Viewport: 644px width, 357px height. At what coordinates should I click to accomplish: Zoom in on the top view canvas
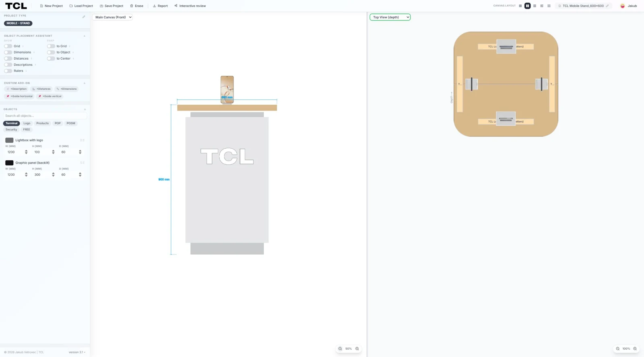(x=635, y=349)
